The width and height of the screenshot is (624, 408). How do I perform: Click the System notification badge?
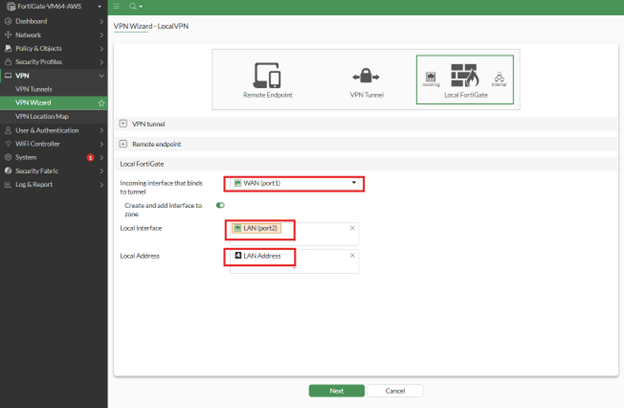(x=90, y=158)
